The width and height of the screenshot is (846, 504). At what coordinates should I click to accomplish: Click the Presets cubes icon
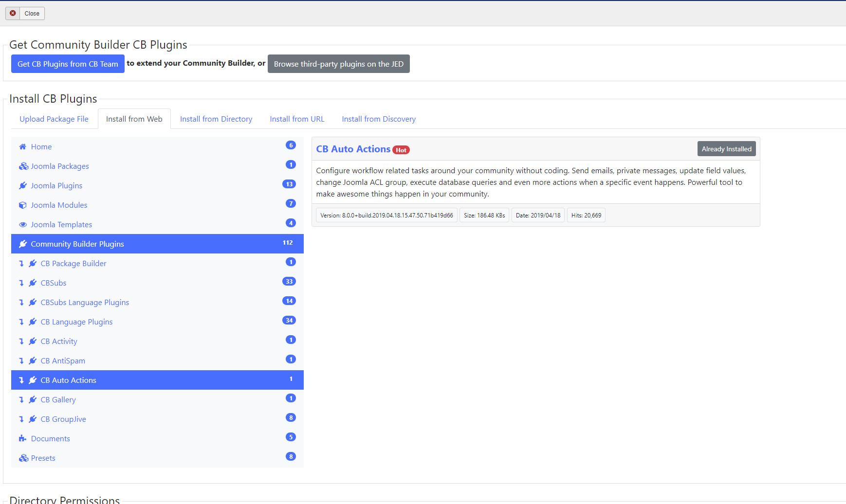pyautogui.click(x=23, y=458)
